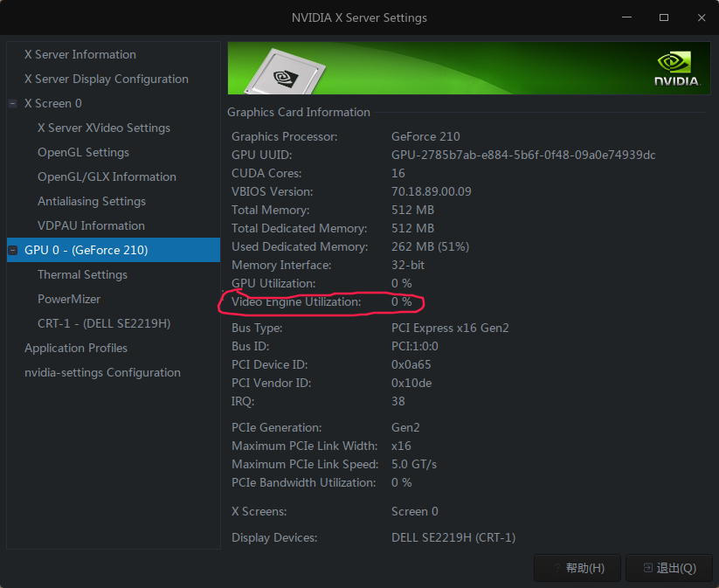Collapse the GPU 0 (GeForce 210) entry
This screenshot has height=588, width=719.
(x=12, y=250)
